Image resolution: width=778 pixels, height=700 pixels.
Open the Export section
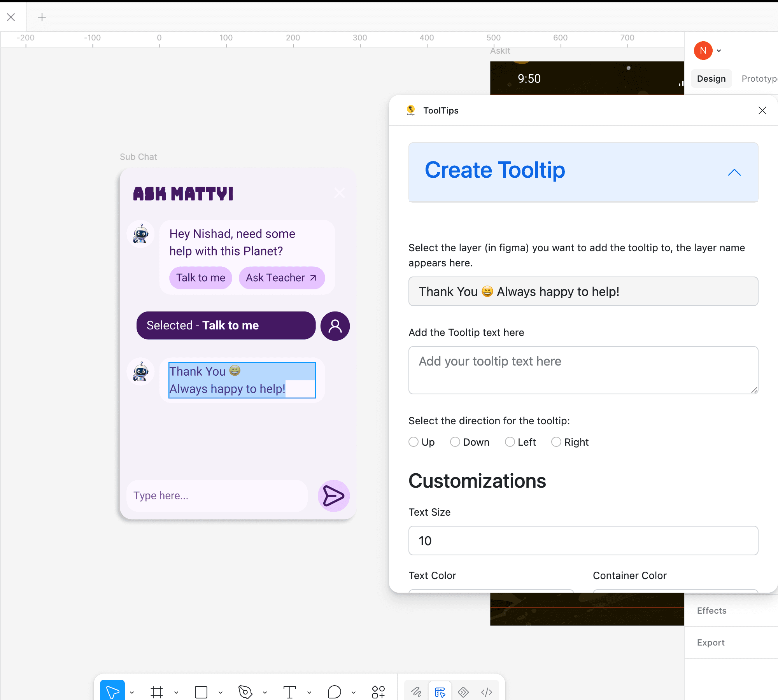[711, 642]
